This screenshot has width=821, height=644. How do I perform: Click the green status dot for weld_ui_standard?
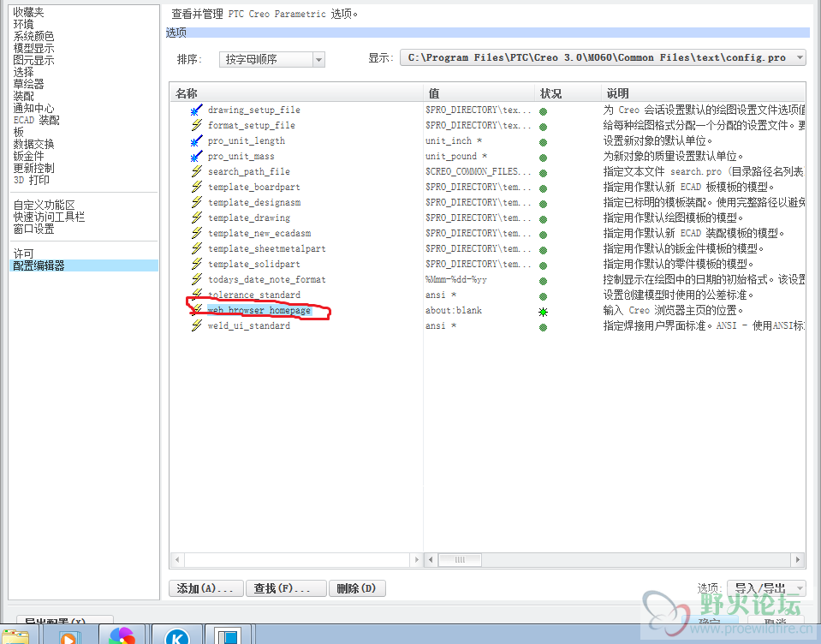coord(543,327)
